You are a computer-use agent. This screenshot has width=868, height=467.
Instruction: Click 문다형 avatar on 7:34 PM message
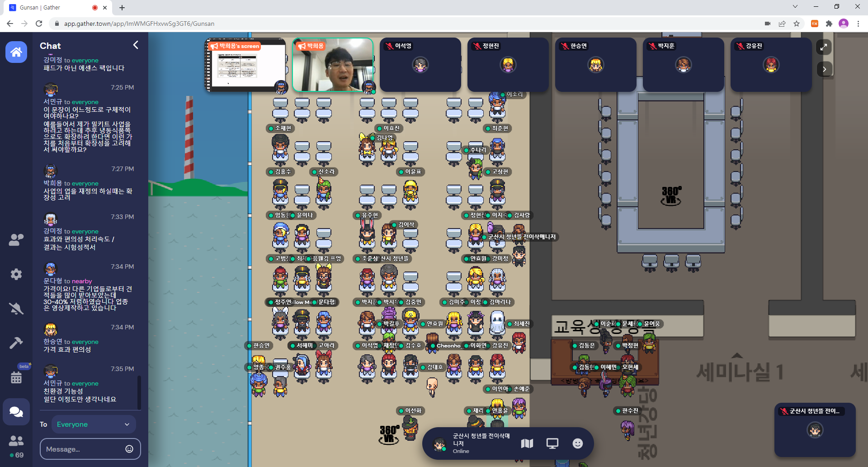tap(51, 269)
